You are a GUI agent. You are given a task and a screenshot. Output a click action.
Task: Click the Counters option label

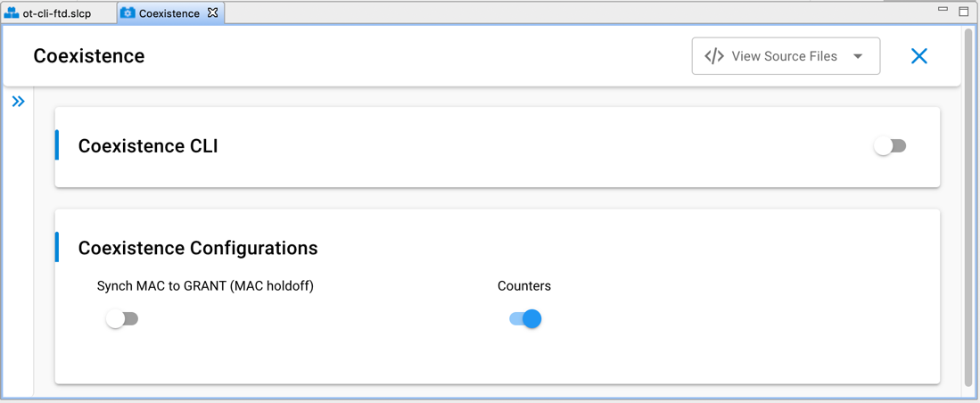coord(524,286)
